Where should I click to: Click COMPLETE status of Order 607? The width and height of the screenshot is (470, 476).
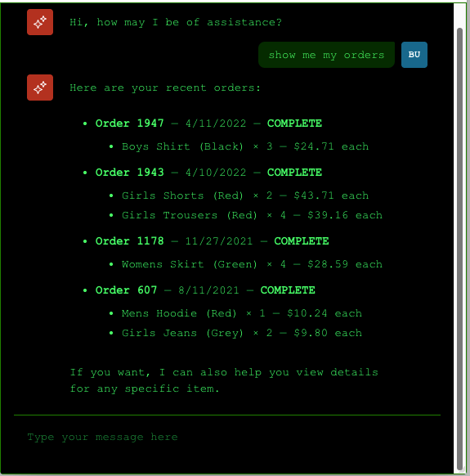click(x=288, y=290)
